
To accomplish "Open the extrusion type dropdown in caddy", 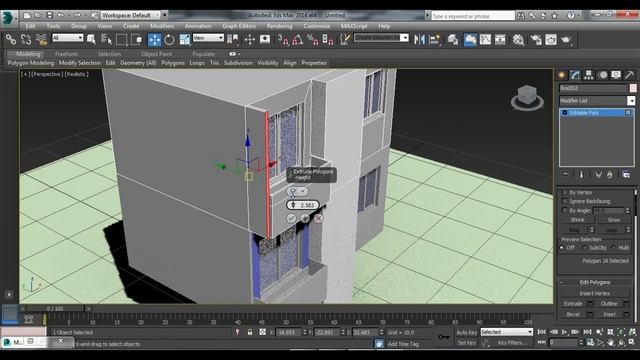I will coord(297,191).
